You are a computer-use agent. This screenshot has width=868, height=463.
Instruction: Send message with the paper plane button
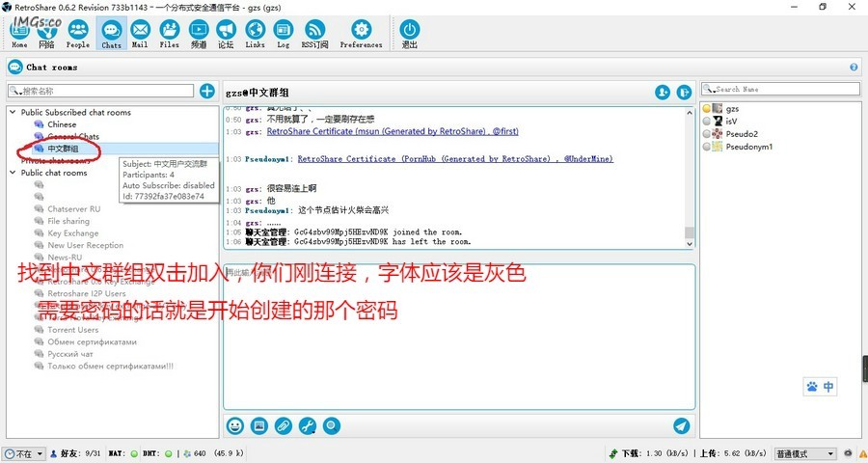(682, 426)
